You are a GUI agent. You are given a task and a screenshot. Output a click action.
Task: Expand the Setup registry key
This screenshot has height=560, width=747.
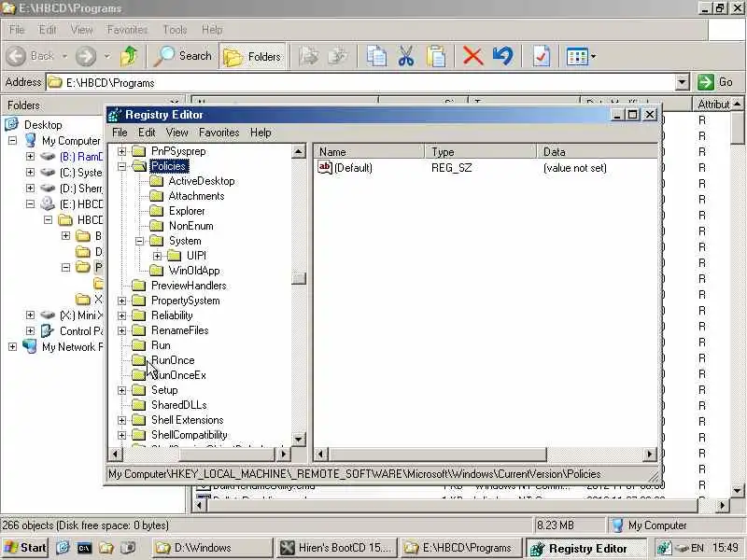pyautogui.click(x=122, y=390)
